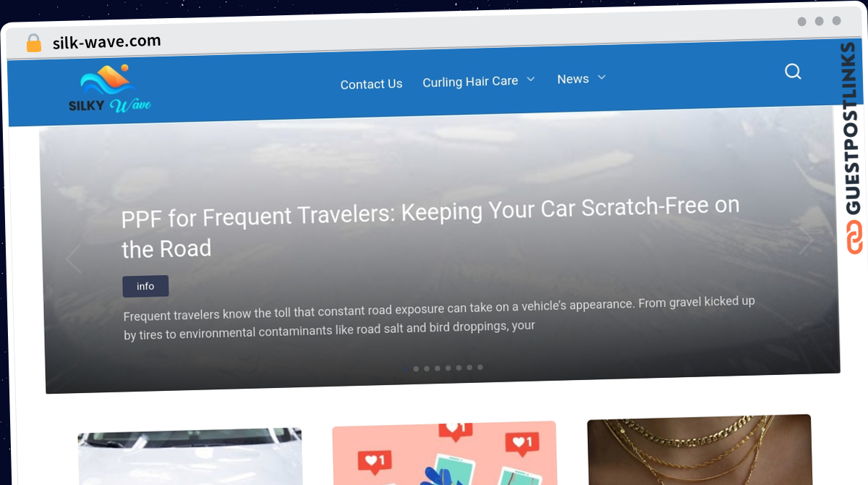Open the social likes illustration thumbnail

444,453
